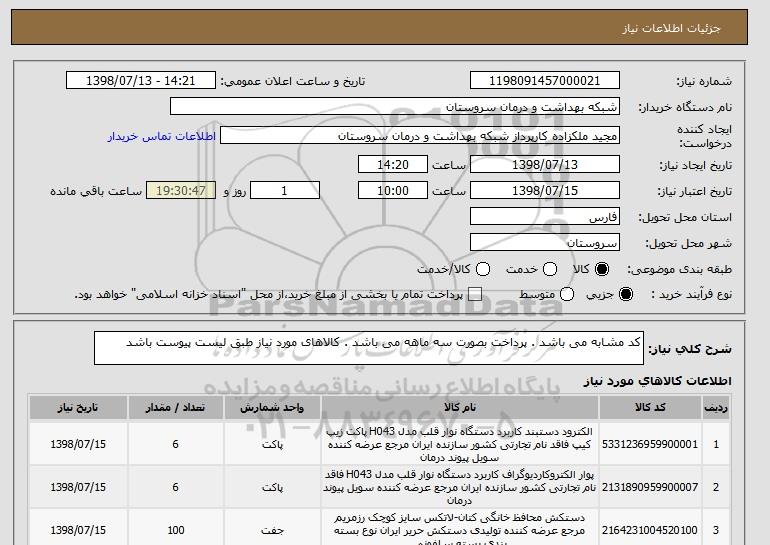Click quantity 100 in row 3
Image resolution: width=770 pixels, height=545 pixels.
(175, 530)
